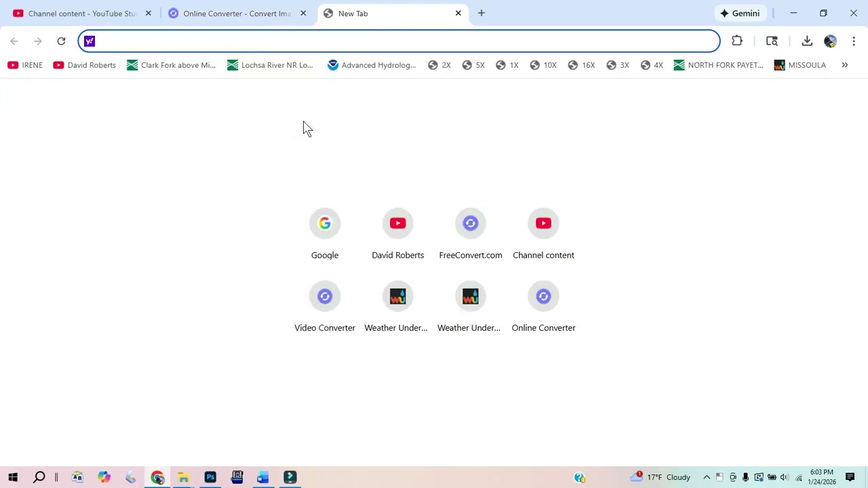Open the 5X bookmark
This screenshot has height=488, width=868.
473,65
